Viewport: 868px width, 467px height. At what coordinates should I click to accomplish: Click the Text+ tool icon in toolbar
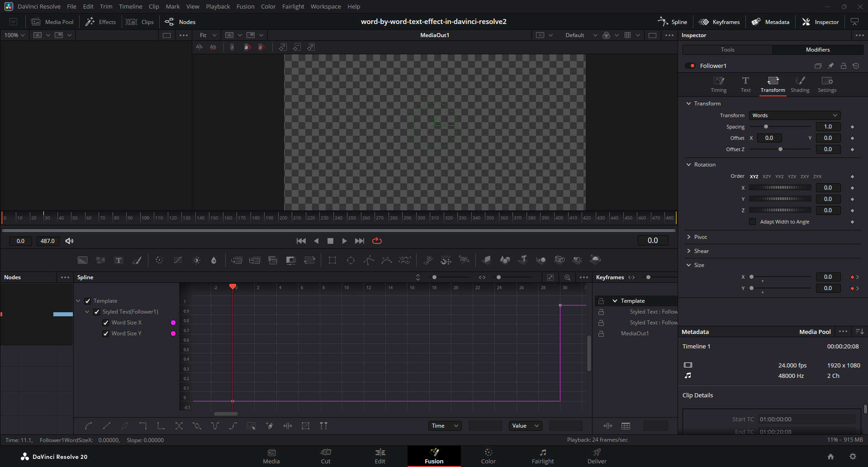click(119, 260)
